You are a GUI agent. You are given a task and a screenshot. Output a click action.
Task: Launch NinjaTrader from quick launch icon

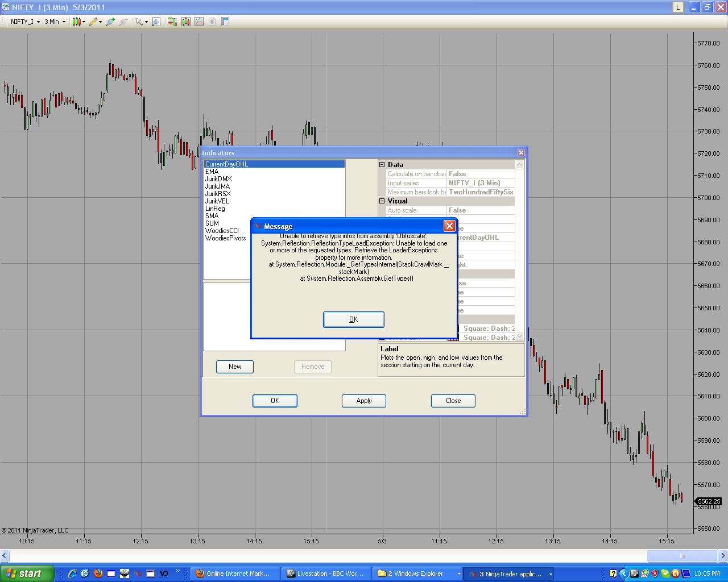tap(138, 573)
